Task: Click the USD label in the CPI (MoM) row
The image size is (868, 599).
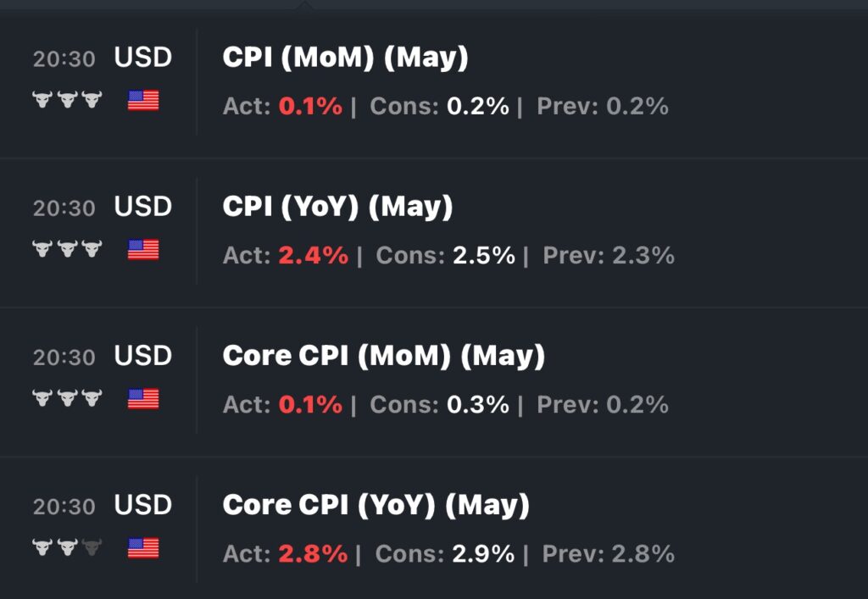Action: tap(143, 58)
